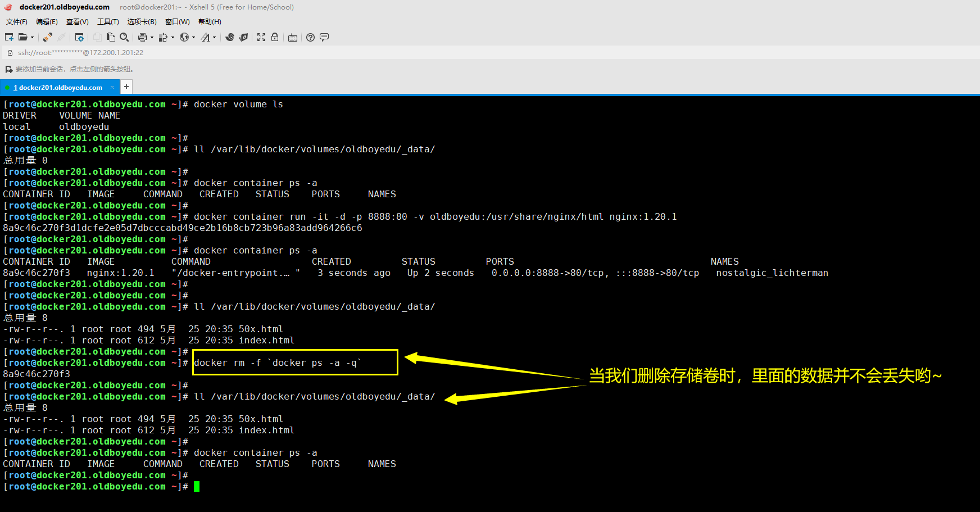Add a new tab with plus button
Viewport: 980px width, 512px height.
(x=126, y=87)
